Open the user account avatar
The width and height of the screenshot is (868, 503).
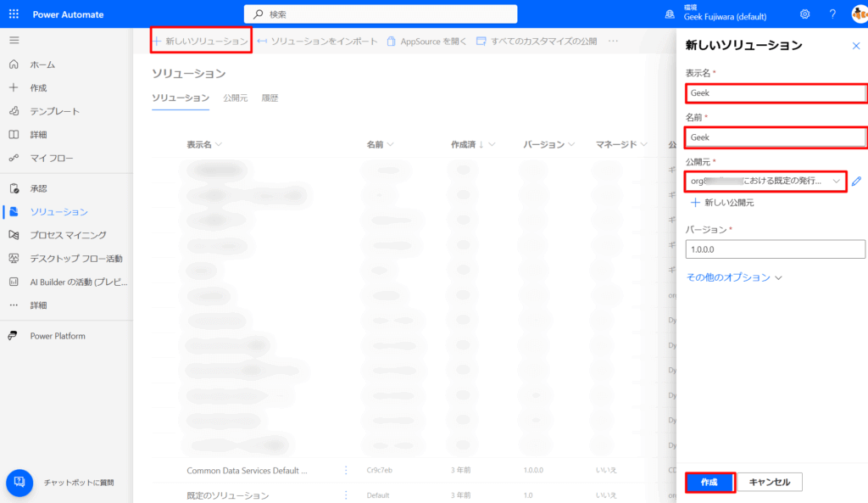click(860, 14)
